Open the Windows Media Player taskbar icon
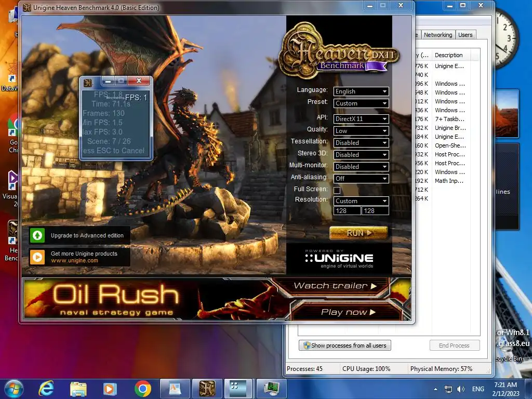The image size is (532, 399). click(x=110, y=389)
